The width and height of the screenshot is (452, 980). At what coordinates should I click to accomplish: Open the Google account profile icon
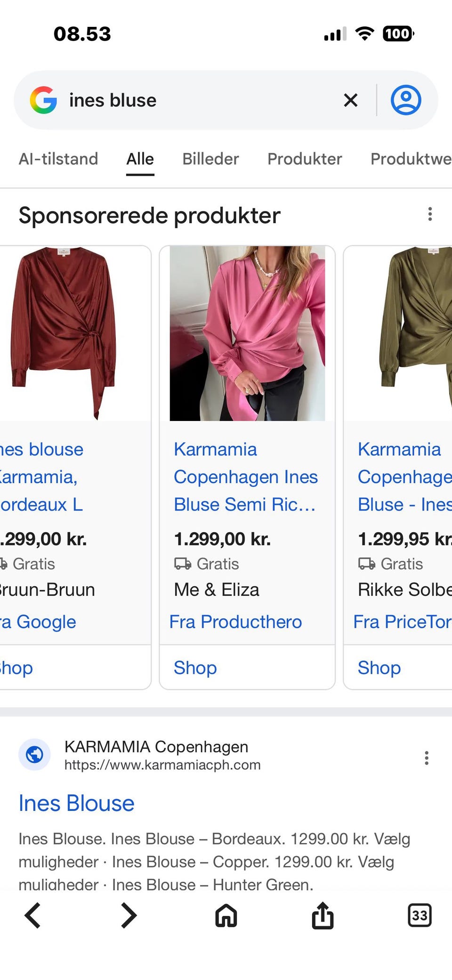pos(406,100)
